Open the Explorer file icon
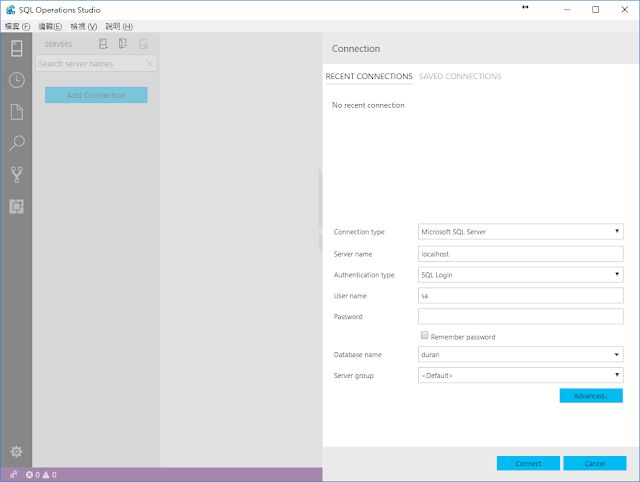Image resolution: width=640 pixels, height=482 pixels. [x=16, y=112]
